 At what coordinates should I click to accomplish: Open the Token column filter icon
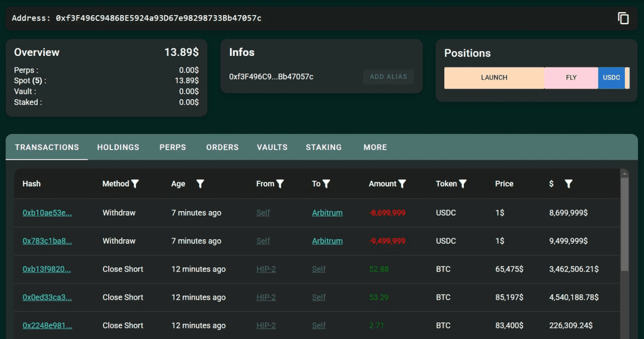pyautogui.click(x=463, y=184)
